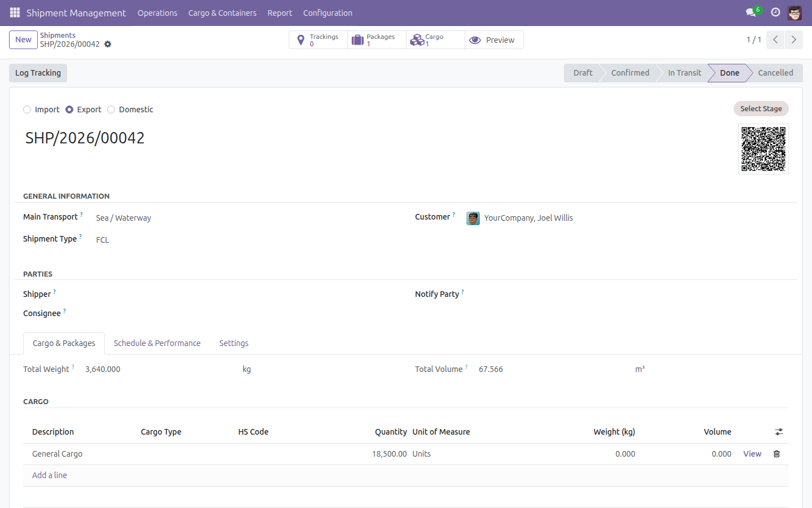Switch to the Settings tab

click(x=233, y=343)
